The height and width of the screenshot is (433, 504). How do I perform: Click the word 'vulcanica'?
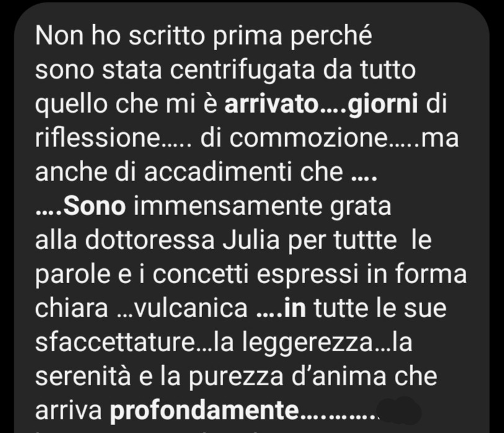point(191,308)
